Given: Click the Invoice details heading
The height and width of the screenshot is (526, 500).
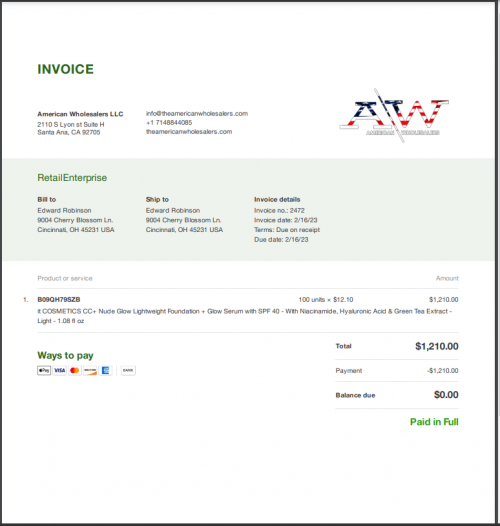Looking at the screenshot, I should tap(277, 199).
